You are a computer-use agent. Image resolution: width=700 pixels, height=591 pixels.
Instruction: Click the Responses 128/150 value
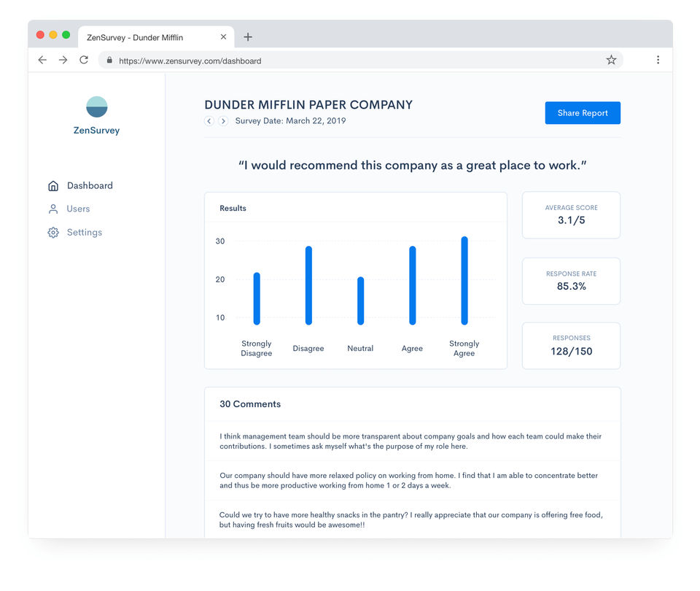(572, 352)
